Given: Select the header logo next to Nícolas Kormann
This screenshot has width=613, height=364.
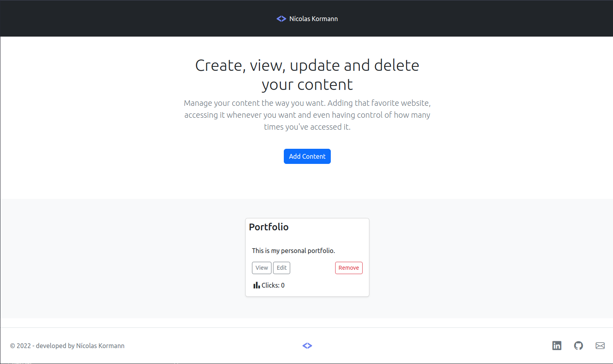Looking at the screenshot, I should point(281,18).
